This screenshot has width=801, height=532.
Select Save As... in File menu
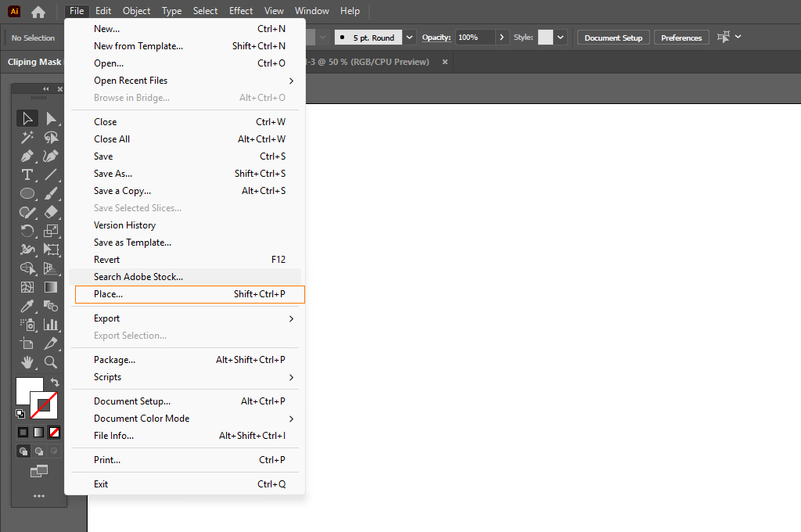(185, 174)
